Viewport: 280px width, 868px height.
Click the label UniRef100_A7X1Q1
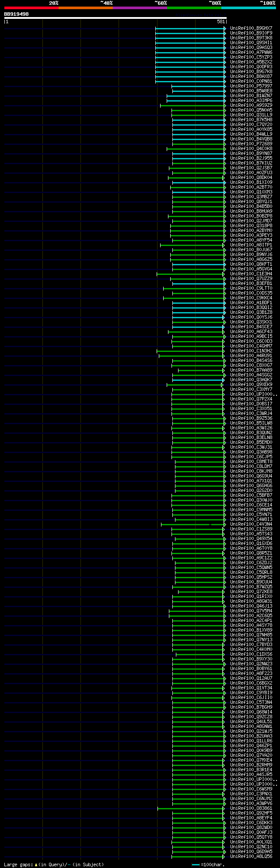251,481
